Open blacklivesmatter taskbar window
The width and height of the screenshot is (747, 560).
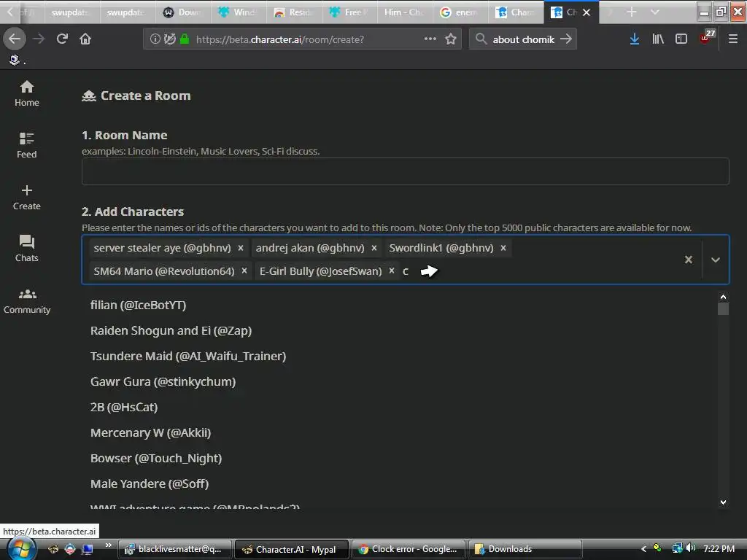pos(175,549)
